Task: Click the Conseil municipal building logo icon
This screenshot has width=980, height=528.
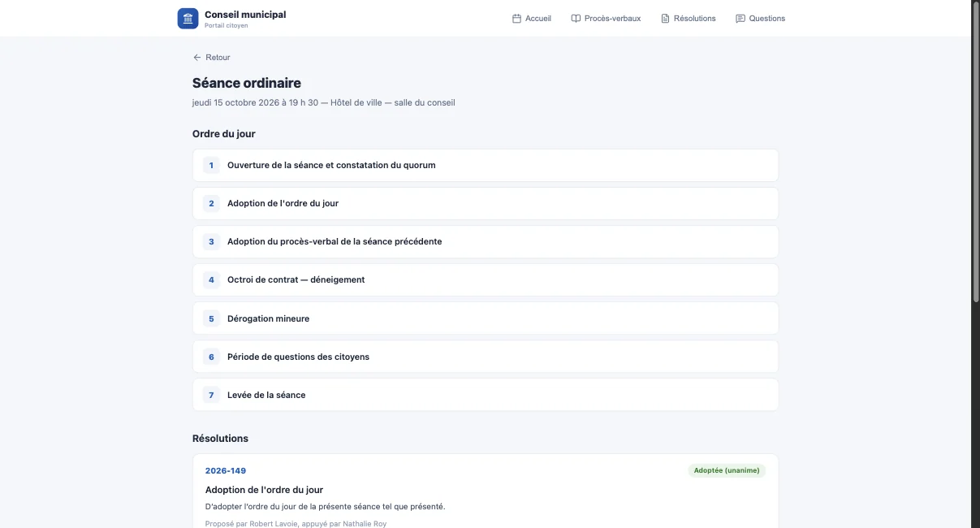Action: pyautogui.click(x=188, y=19)
